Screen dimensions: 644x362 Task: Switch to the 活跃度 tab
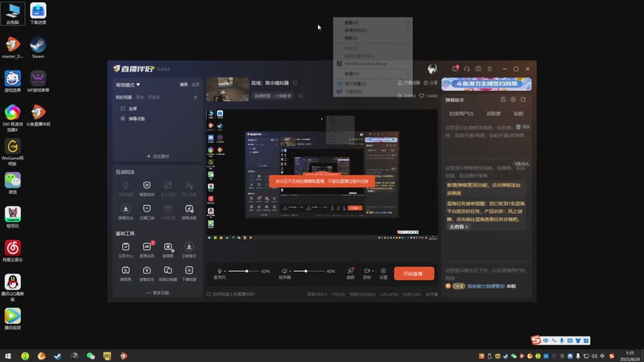[493, 113]
